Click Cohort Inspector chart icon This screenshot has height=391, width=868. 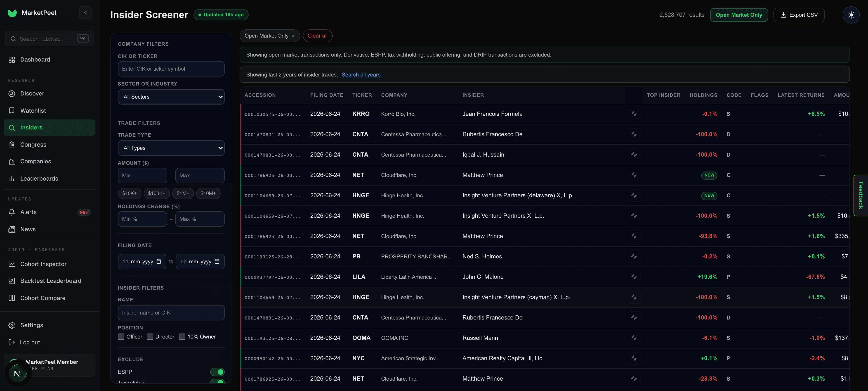point(12,264)
